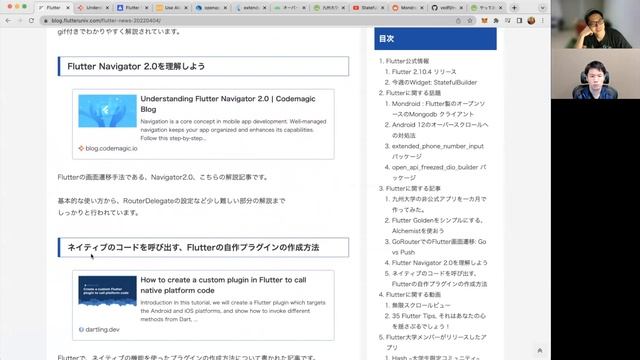Screen dimensions: 640x360
Task: Switch to the Codemagic 'Under...' tab
Action: (x=93, y=8)
